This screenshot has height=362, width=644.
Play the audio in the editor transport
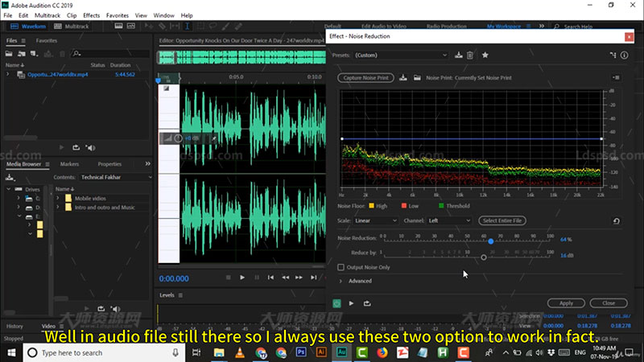click(x=242, y=278)
